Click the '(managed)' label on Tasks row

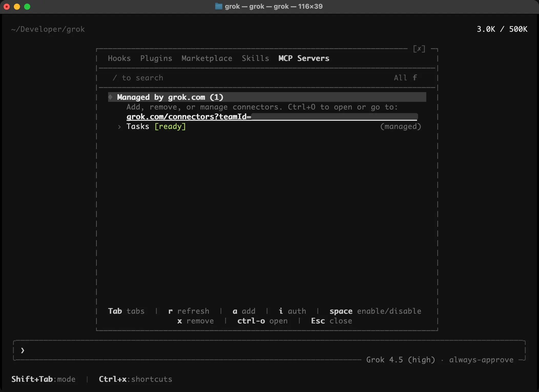click(401, 126)
